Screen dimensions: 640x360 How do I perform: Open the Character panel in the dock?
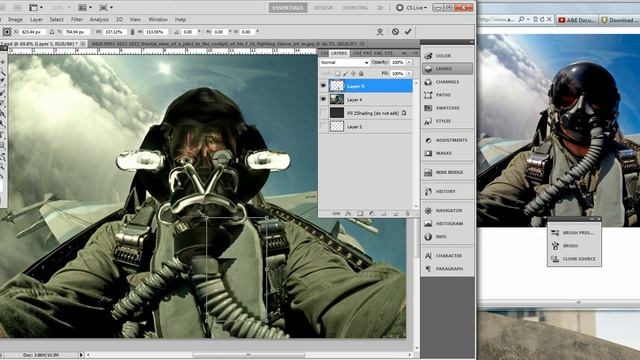(x=447, y=256)
